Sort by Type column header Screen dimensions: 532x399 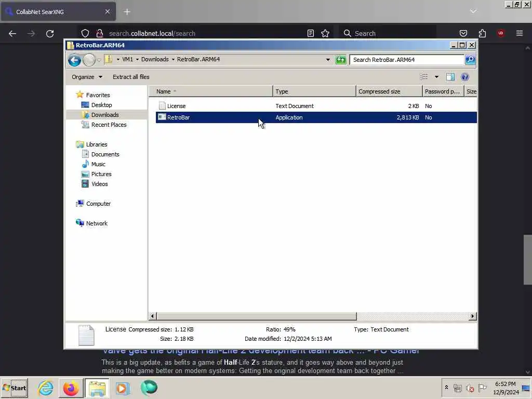314,91
